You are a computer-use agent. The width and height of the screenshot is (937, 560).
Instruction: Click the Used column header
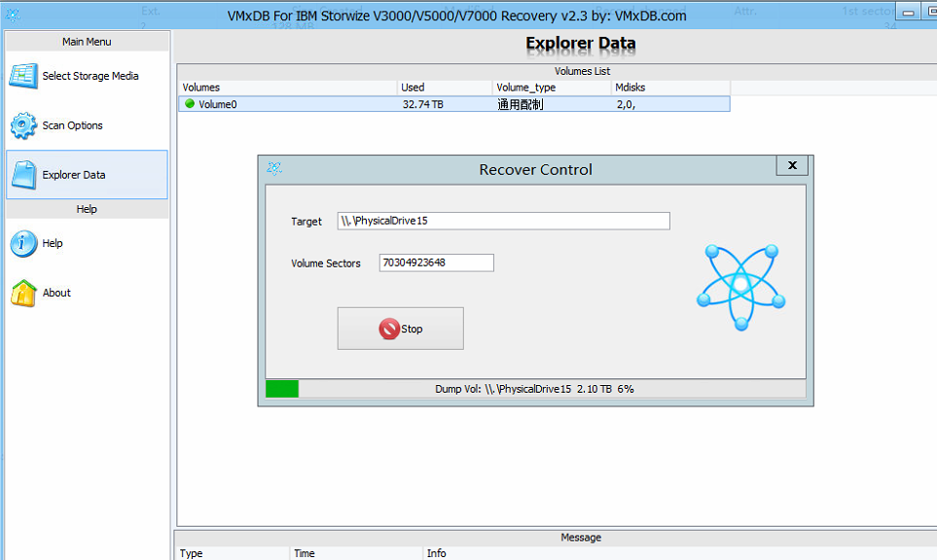click(445, 87)
